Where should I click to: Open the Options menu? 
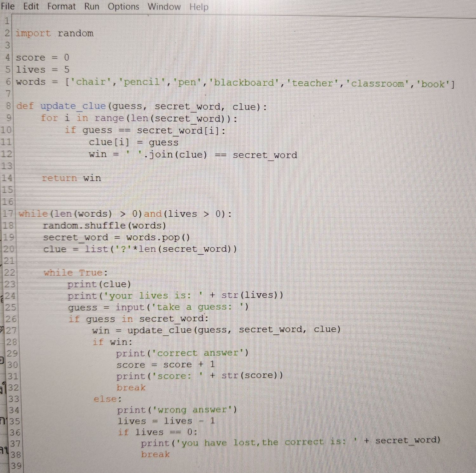tap(123, 7)
